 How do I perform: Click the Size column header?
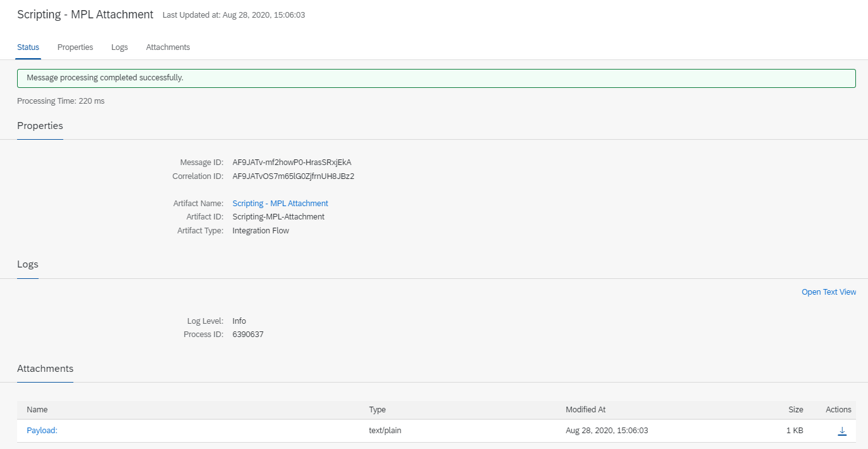(x=796, y=410)
